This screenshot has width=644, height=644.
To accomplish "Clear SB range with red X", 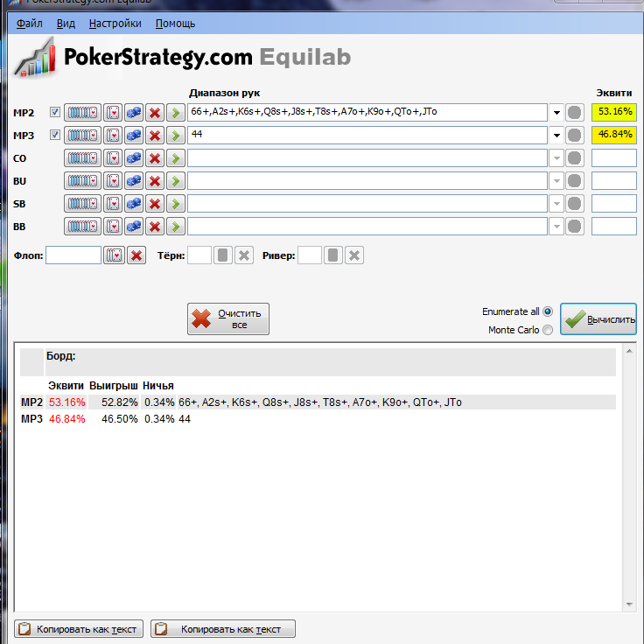I will pos(155,204).
